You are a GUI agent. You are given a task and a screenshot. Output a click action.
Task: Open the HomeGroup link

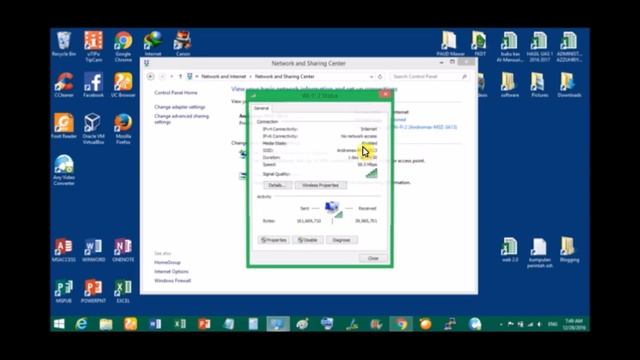(x=167, y=262)
